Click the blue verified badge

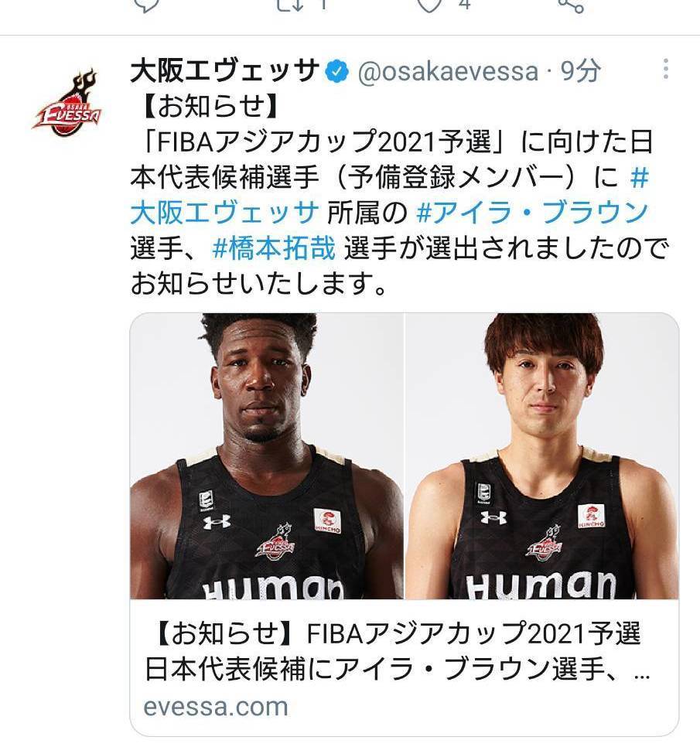337,71
